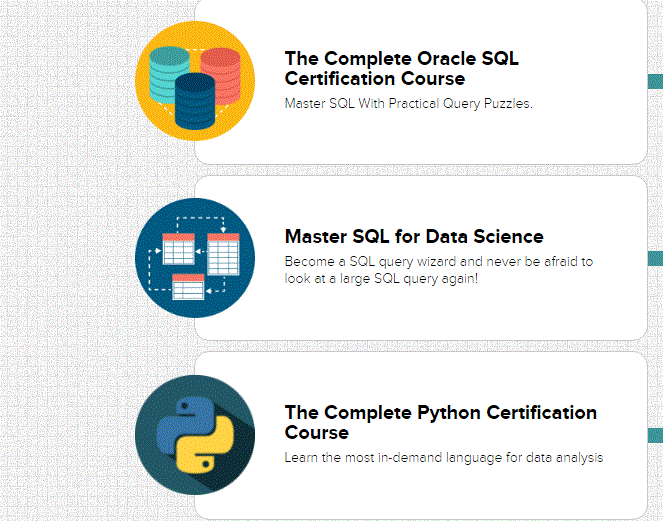Open the Master SQL for Data Science title

pyautogui.click(x=414, y=236)
